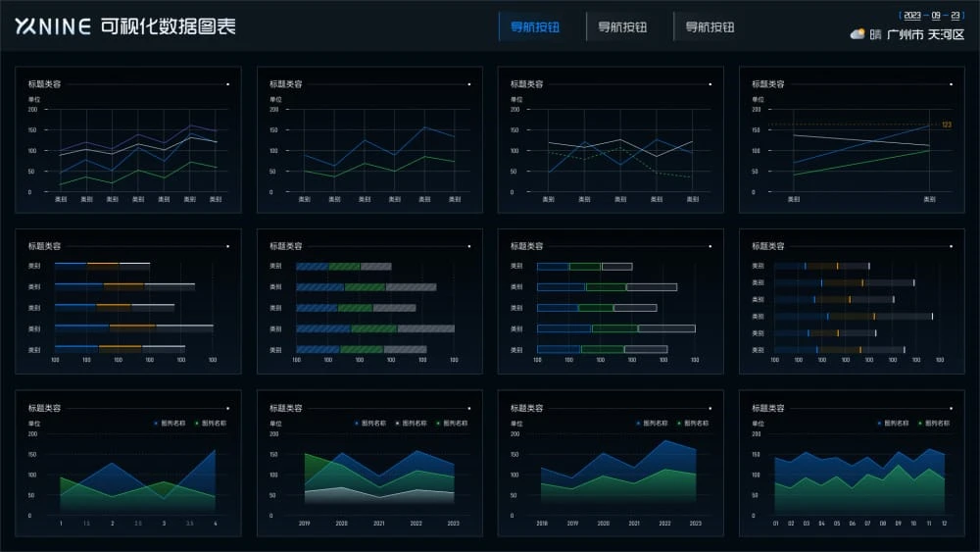Click the 广州市 天河区 location text
Viewport: 980px width, 552px height.
pyautogui.click(x=925, y=34)
